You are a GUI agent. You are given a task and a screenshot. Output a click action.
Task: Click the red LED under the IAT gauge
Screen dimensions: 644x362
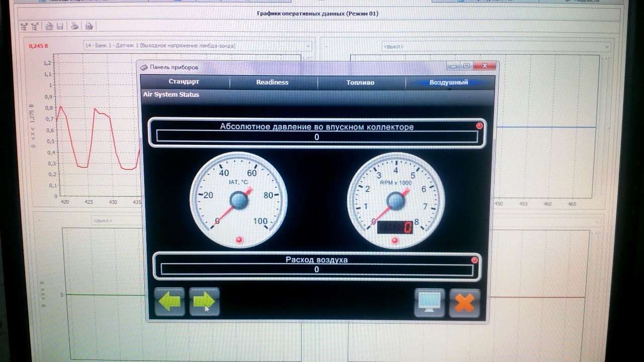click(239, 240)
